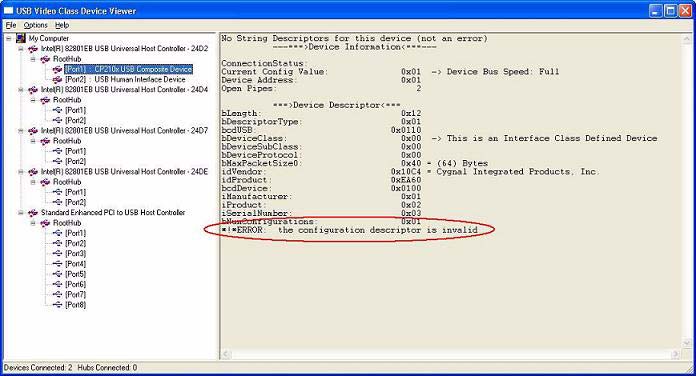Click the "idProduct:" 0xEA60 line

click(x=321, y=180)
